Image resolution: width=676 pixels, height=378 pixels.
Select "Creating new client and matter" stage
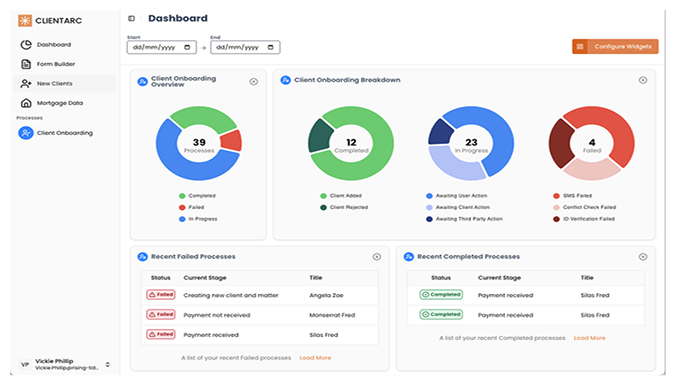pyautogui.click(x=231, y=295)
